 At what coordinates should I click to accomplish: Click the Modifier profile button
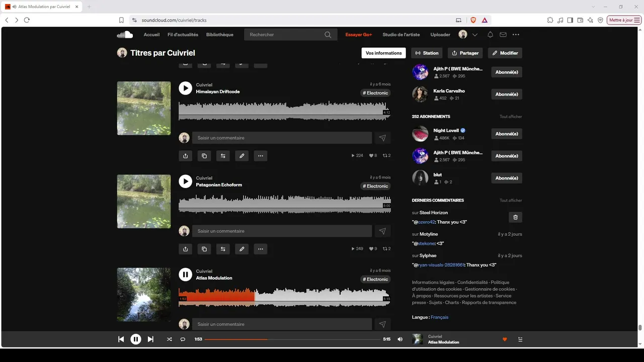click(505, 53)
